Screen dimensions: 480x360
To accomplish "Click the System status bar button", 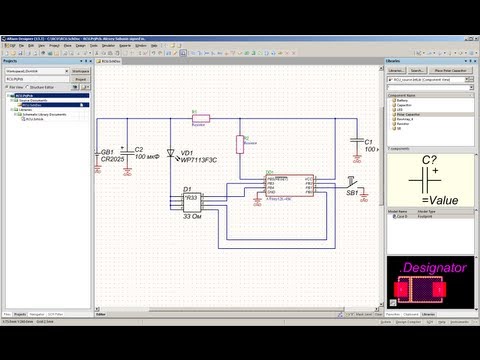I will click(386, 322).
